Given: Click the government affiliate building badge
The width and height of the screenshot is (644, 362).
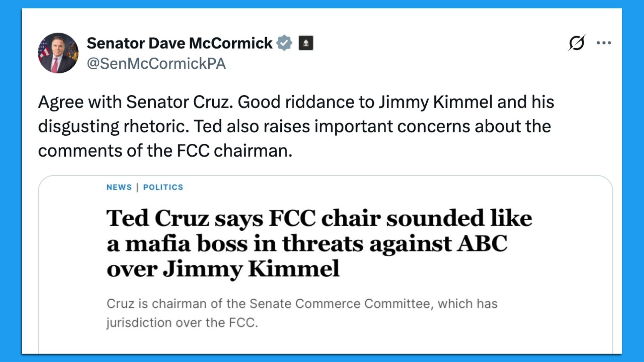Looking at the screenshot, I should point(306,43).
